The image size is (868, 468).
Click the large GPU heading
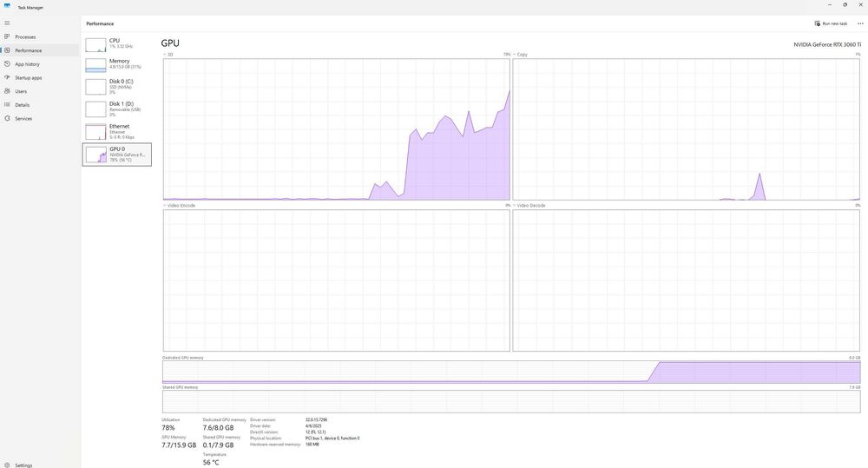(170, 43)
